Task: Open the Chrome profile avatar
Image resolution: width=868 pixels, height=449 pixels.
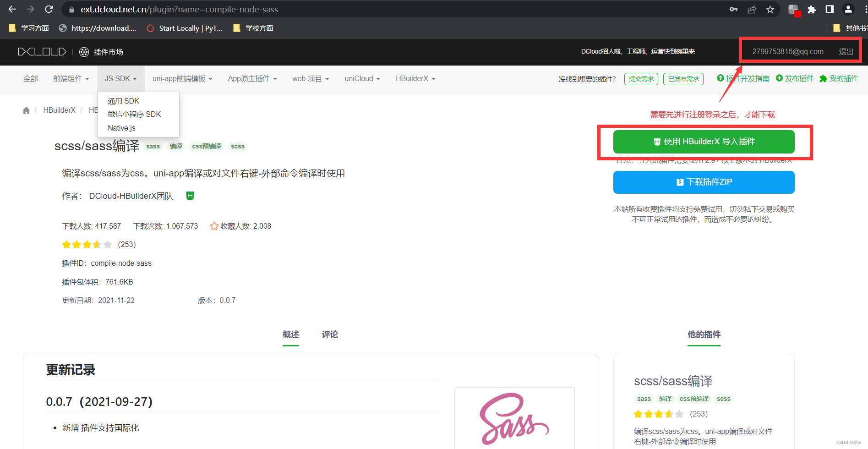Action: pos(848,9)
